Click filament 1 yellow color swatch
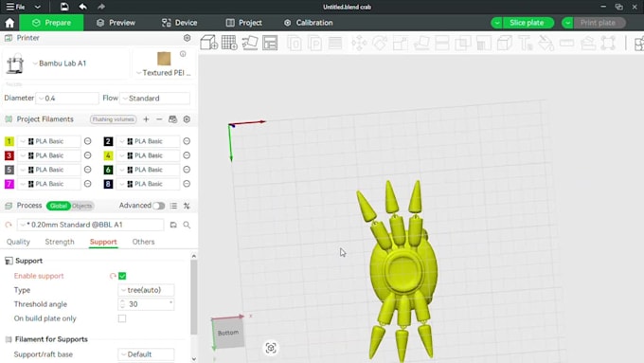Image resolution: width=644 pixels, height=363 pixels. pos(9,141)
